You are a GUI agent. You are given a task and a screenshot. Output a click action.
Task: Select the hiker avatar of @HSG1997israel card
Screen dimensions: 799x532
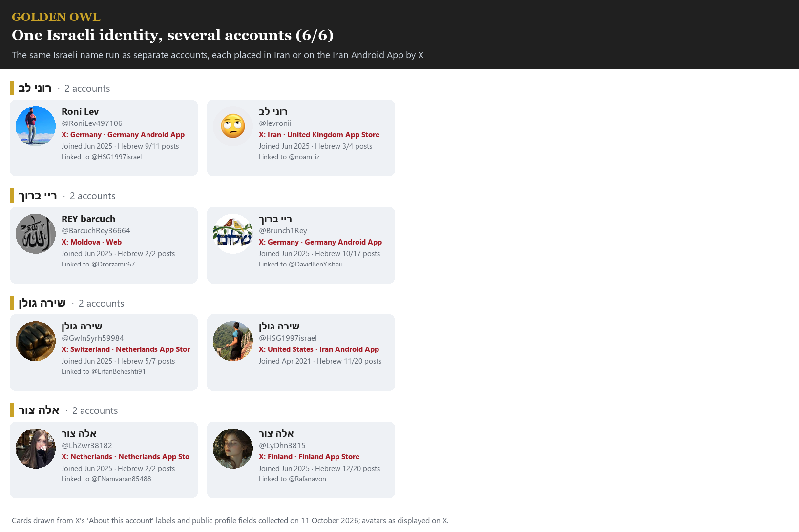(233, 341)
